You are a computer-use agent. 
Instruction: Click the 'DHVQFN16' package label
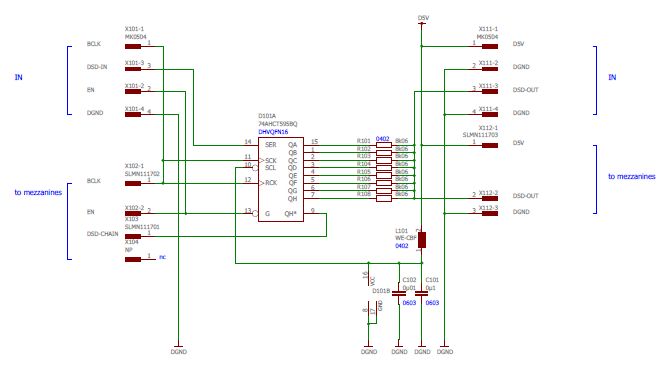273,132
